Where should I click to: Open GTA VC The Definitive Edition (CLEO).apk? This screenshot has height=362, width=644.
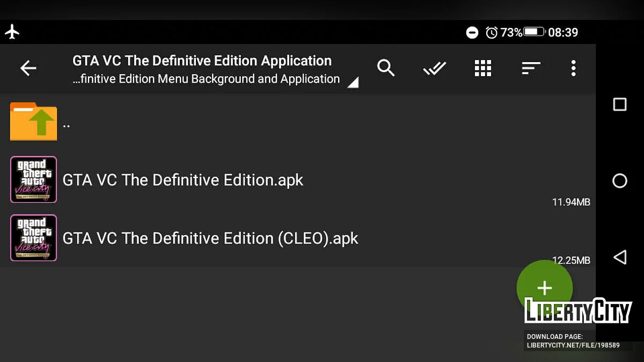210,238
